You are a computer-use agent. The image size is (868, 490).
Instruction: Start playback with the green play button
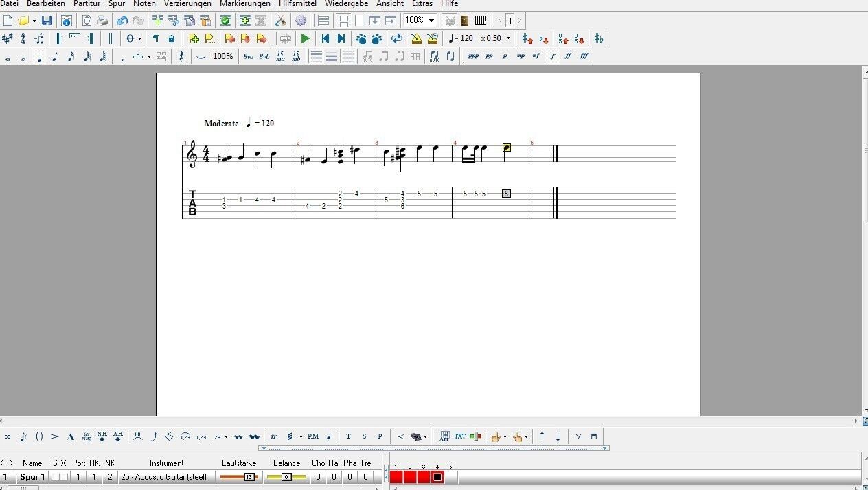[306, 38]
